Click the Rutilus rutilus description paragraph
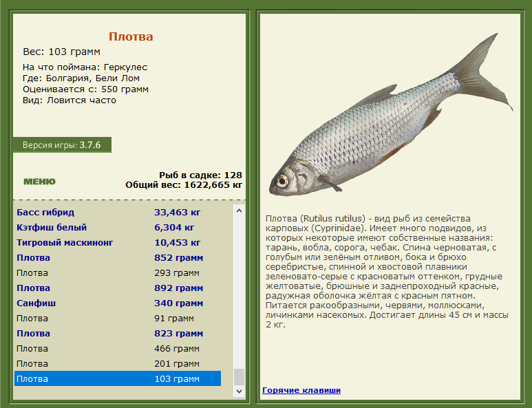532x408 pixels. click(x=387, y=271)
